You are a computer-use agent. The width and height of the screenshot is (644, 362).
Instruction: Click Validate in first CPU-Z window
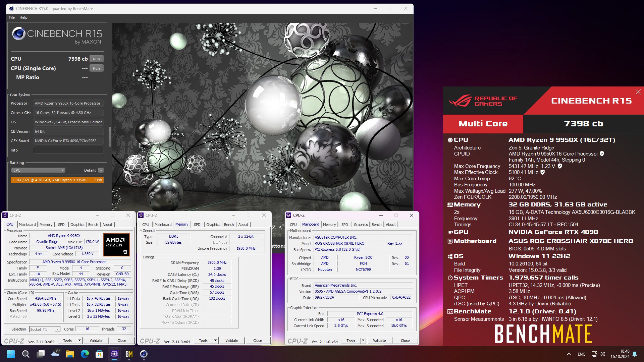pyautogui.click(x=96, y=341)
